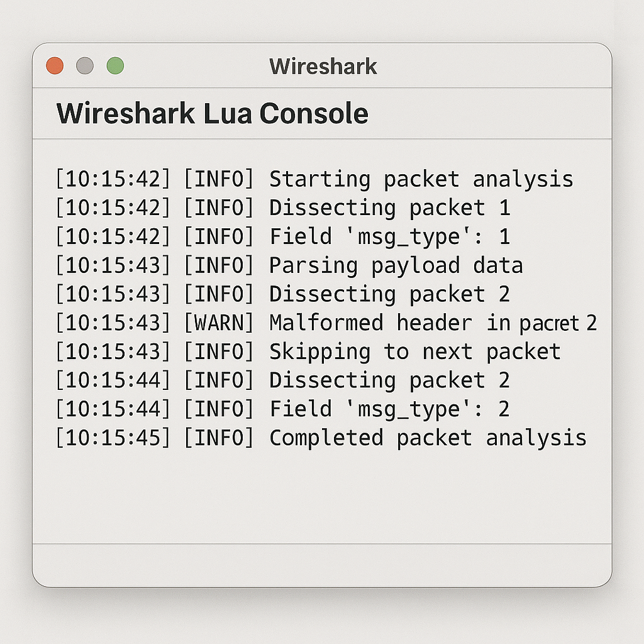Click the Field 'msg_type': 1 entry
644x644 pixels.
coord(283,236)
